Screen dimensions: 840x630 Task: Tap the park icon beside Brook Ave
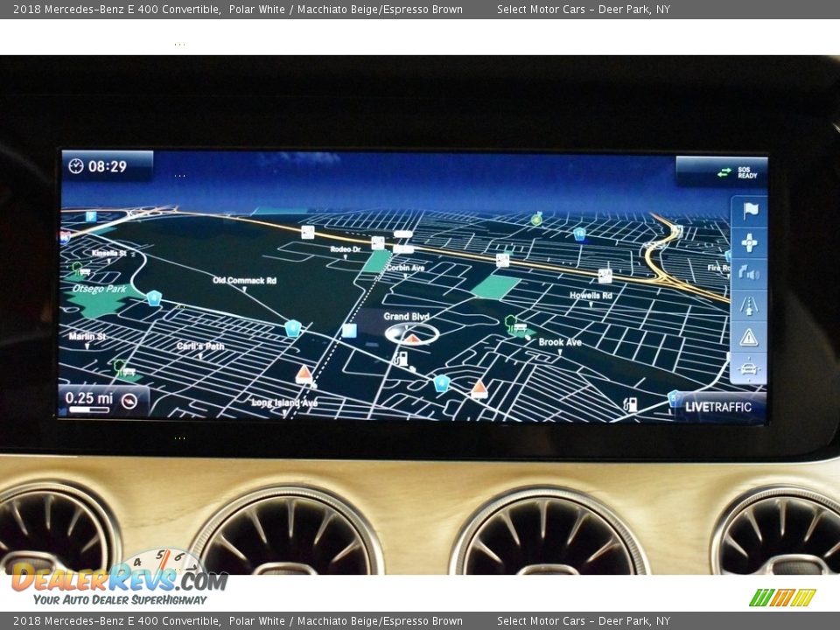pos(517,325)
